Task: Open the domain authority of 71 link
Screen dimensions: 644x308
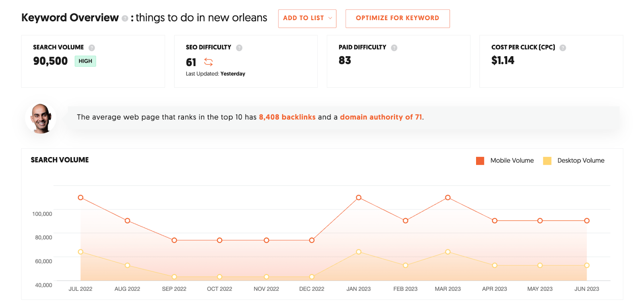Action: point(381,117)
